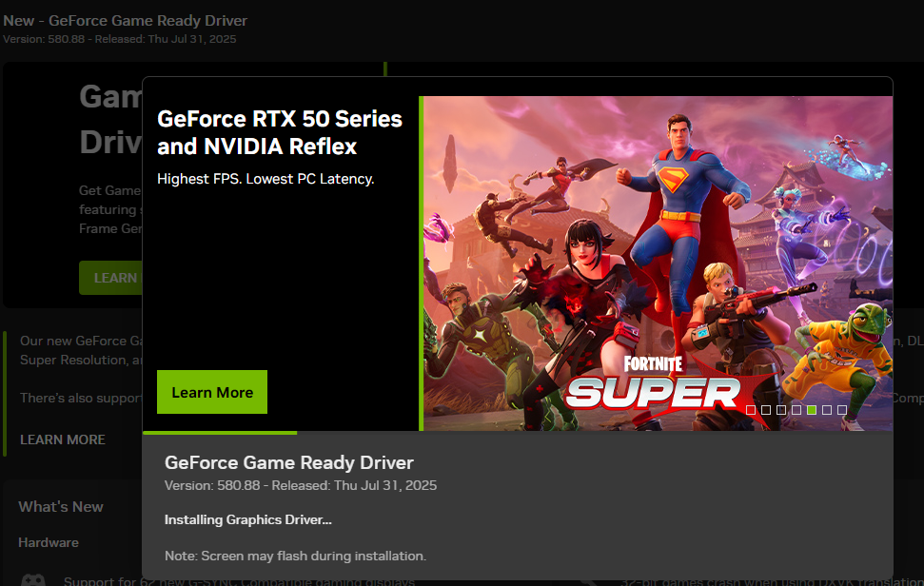This screenshot has width=924, height=586.
Task: Click the dialog's 'Version: 580.88' release line
Action: click(x=301, y=486)
